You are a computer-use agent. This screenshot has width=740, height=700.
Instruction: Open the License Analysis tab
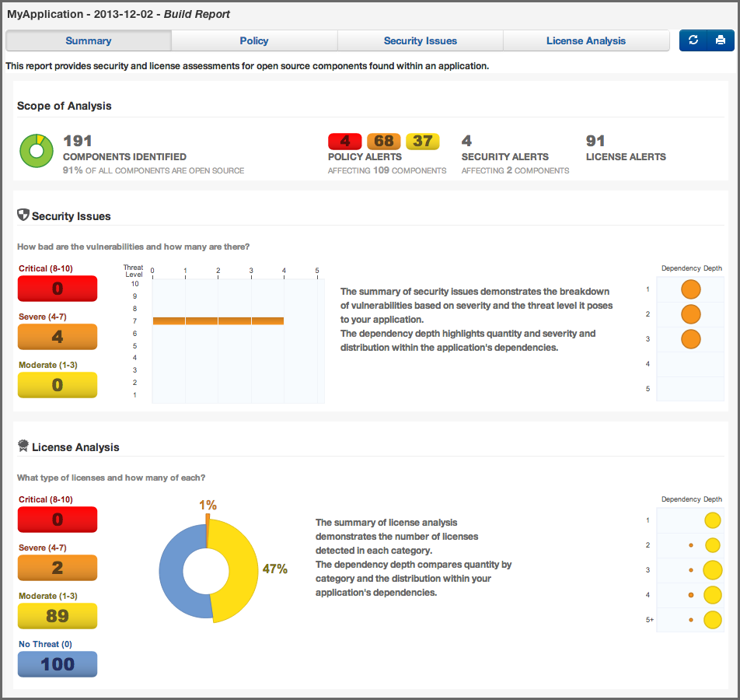[586, 40]
